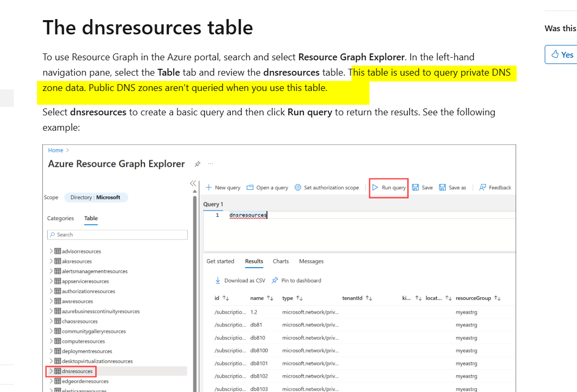Expand the dnsresources table node
This screenshot has height=392, width=577.
click(x=51, y=371)
